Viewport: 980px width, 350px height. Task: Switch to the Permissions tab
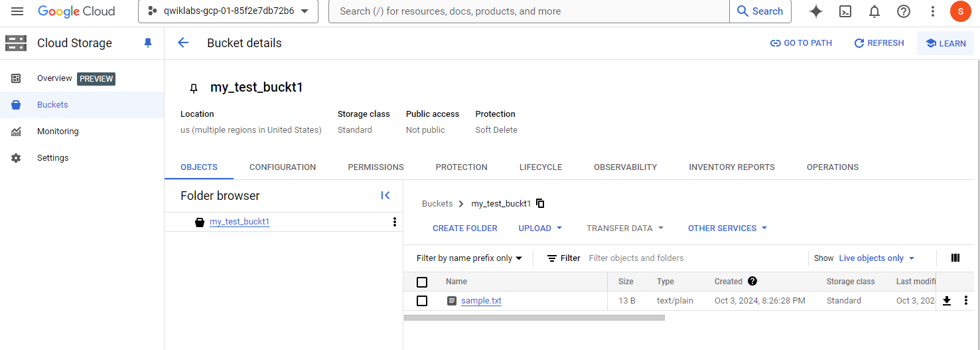pos(376,167)
